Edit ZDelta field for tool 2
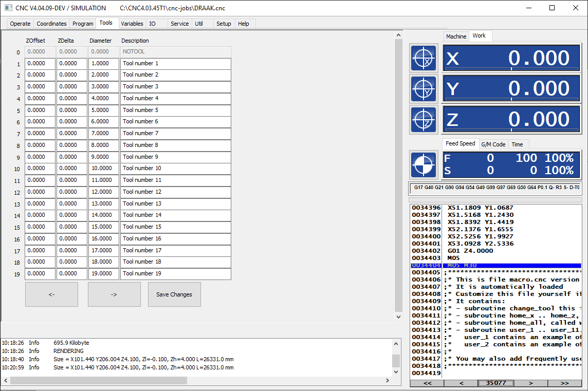 [x=72, y=75]
